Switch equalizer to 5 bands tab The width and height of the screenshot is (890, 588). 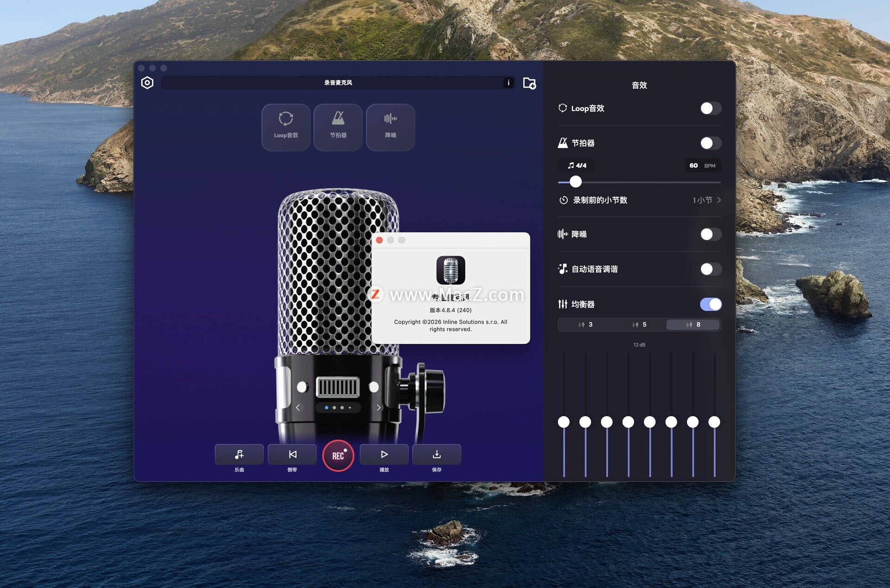pos(639,325)
